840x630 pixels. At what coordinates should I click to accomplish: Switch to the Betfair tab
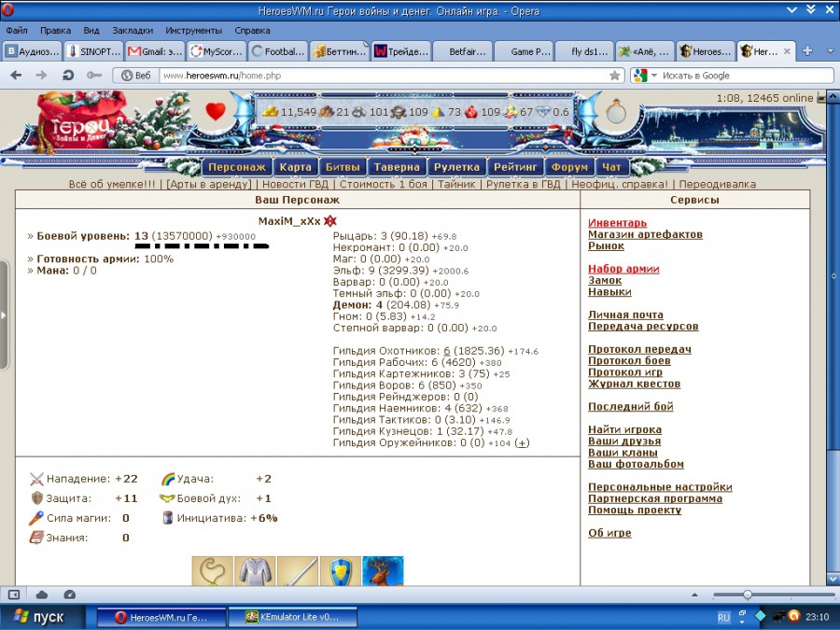(x=463, y=51)
